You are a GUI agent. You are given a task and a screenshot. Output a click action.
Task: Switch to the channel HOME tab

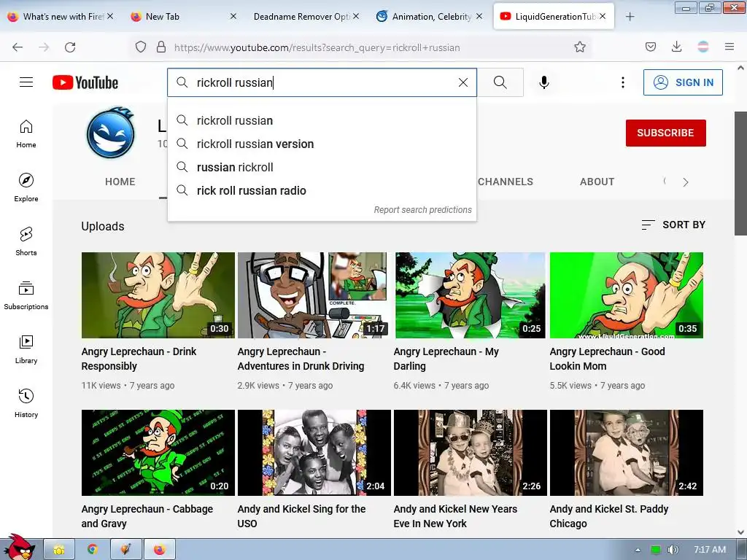click(x=120, y=182)
